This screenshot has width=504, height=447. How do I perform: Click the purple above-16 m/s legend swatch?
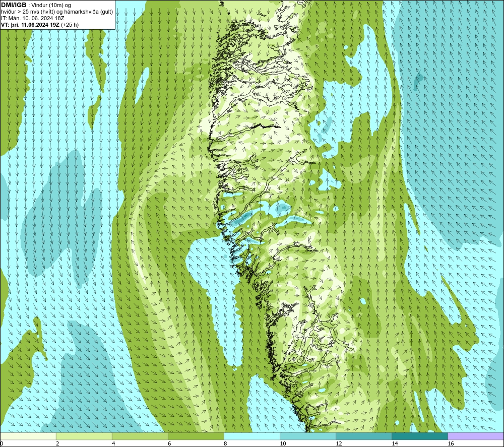click(x=476, y=436)
